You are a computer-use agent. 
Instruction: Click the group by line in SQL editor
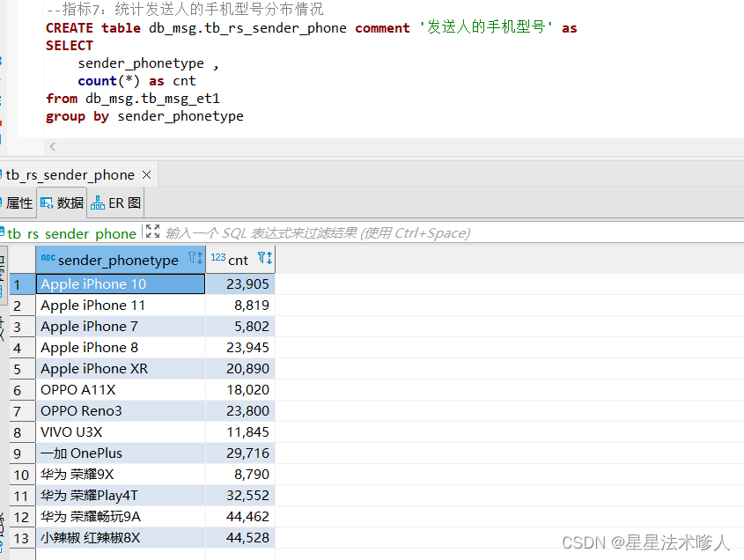coord(144,116)
